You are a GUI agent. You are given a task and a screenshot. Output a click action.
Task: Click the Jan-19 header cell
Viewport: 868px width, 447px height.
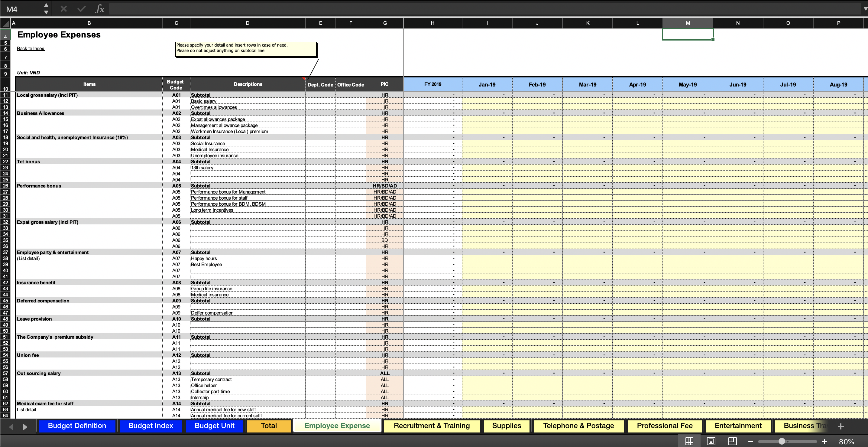point(487,84)
